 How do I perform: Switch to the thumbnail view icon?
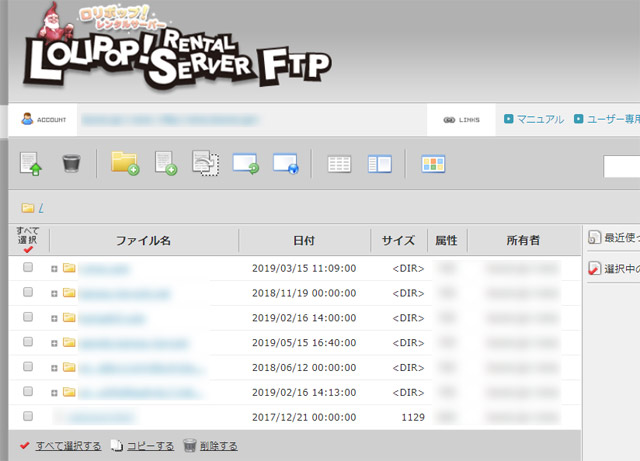click(x=432, y=163)
